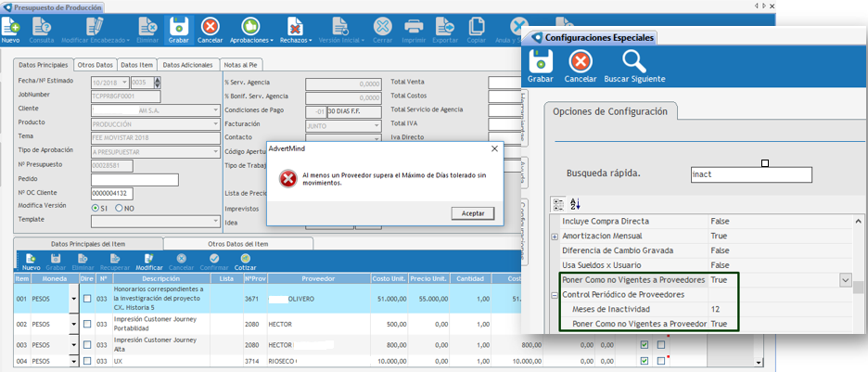Click Aceptar in AdvertMind dialog

472,213
